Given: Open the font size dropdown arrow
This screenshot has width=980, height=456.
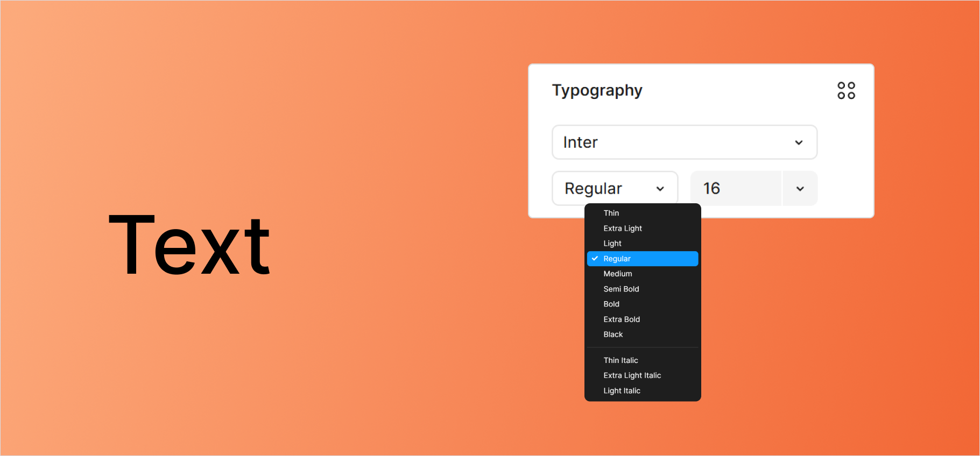Looking at the screenshot, I should [800, 189].
